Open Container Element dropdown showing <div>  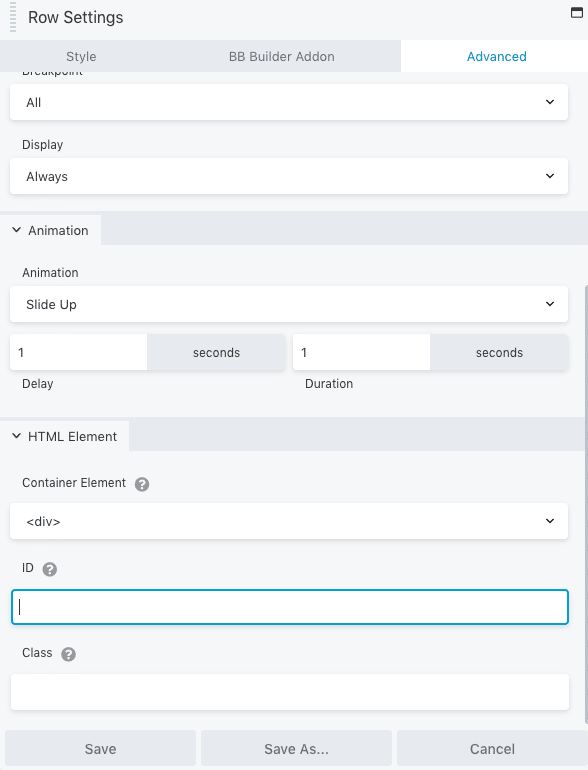289,521
